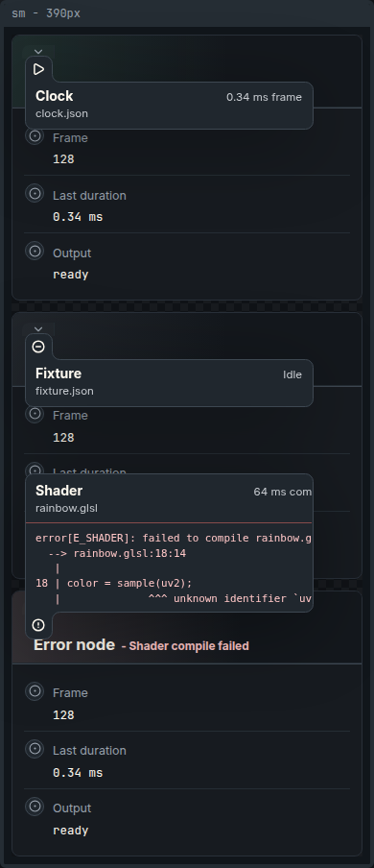Click the Frame label in Clock card
Screen dimensions: 374x868
[x=70, y=138]
